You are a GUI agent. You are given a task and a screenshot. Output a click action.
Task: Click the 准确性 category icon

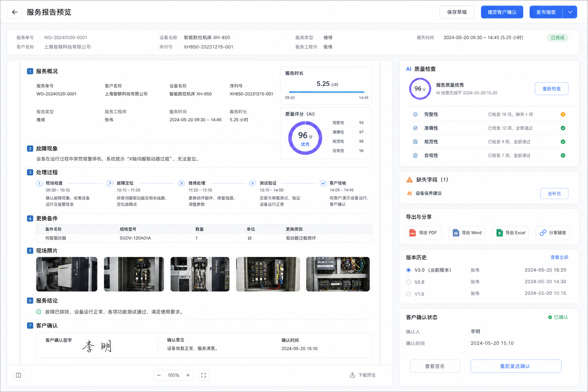click(415, 128)
